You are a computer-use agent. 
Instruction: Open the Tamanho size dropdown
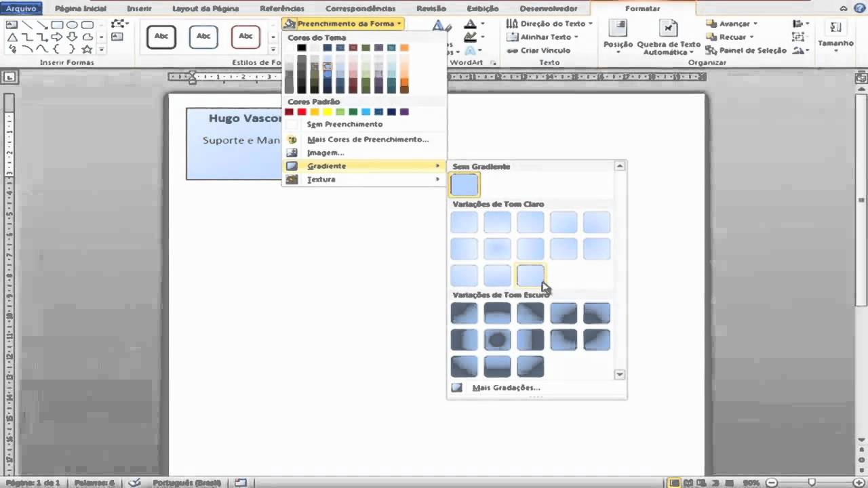click(835, 37)
